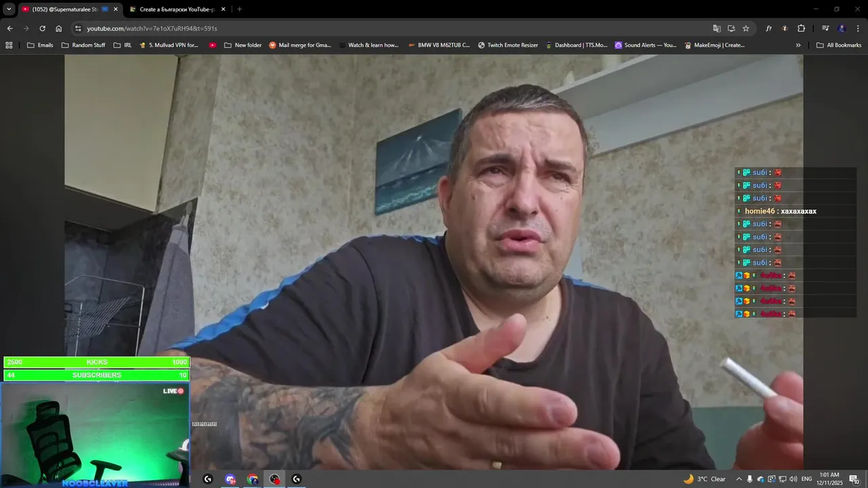This screenshot has height=488, width=868.
Task: Go back with the browser back arrow
Action: (x=9, y=28)
